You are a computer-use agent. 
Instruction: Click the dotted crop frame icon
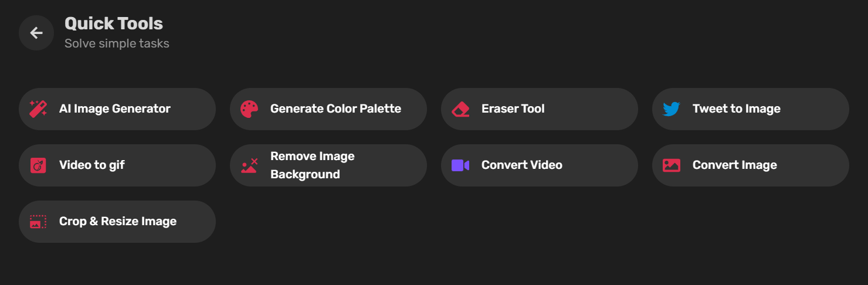[x=38, y=222]
